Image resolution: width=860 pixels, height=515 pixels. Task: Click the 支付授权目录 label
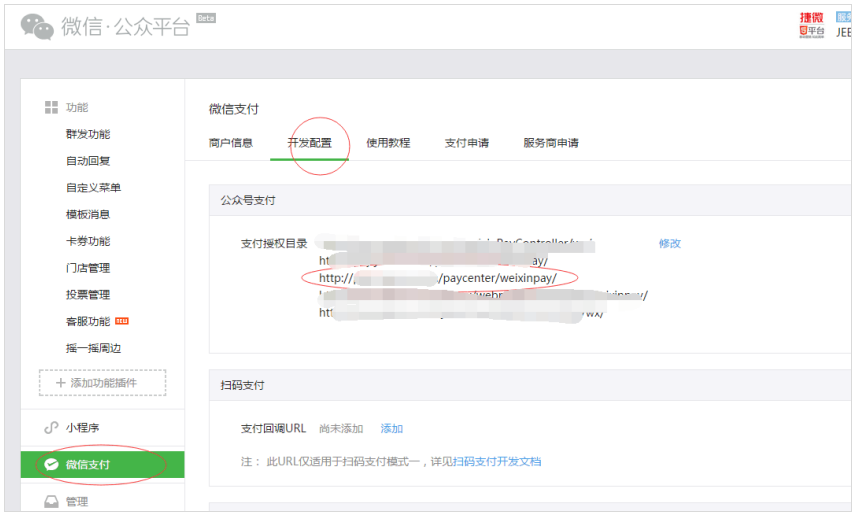click(x=274, y=244)
